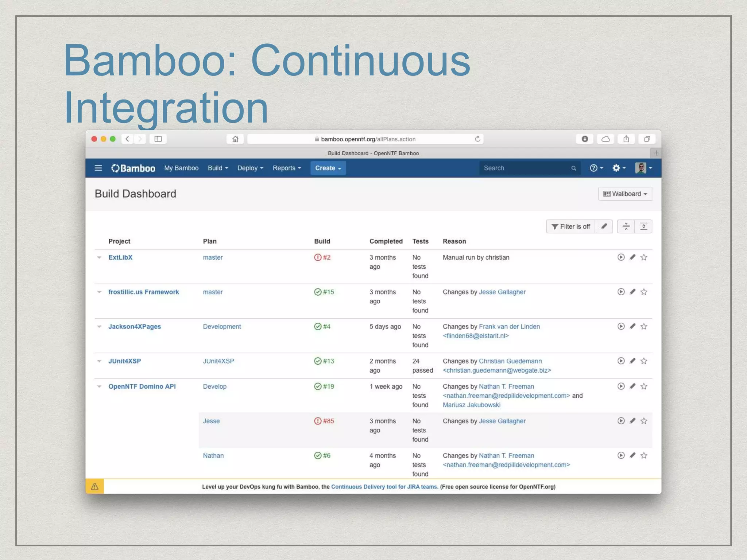This screenshot has height=560, width=747.
Task: Open the Mariusz Jakubowski link
Action: tap(472, 405)
